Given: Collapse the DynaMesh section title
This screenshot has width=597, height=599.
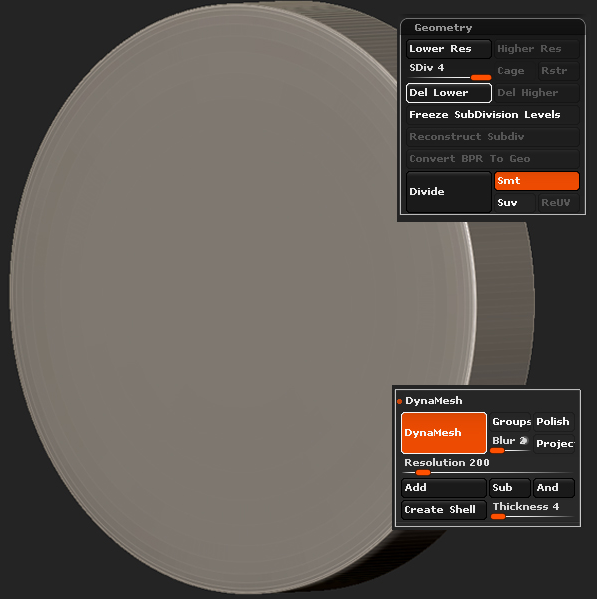Looking at the screenshot, I should point(434,400).
